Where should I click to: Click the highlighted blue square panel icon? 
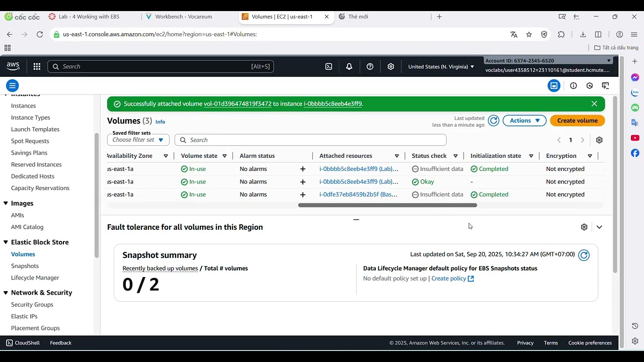[554, 85]
